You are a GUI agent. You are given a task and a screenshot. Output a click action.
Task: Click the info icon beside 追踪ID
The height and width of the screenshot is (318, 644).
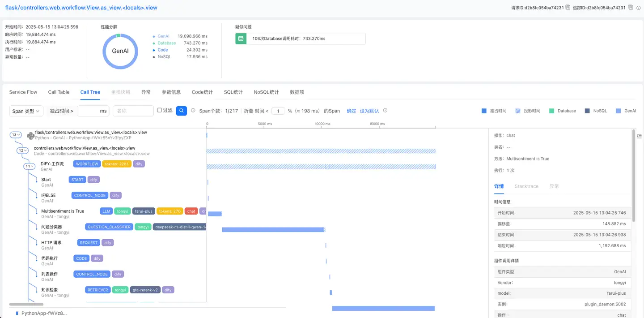638,8
